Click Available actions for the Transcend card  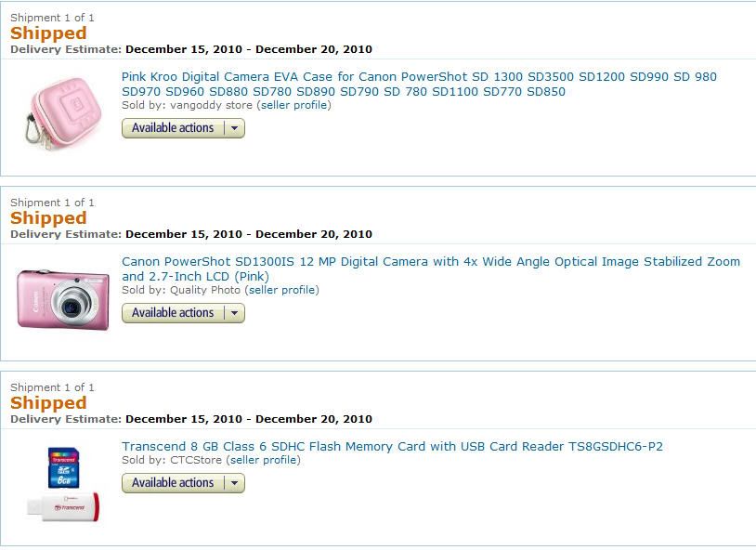[173, 483]
